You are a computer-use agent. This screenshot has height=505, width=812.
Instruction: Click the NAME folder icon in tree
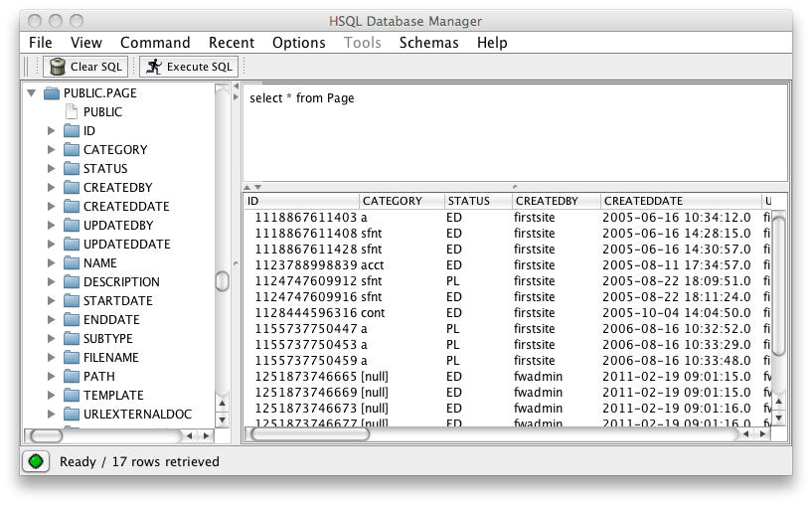click(x=72, y=263)
